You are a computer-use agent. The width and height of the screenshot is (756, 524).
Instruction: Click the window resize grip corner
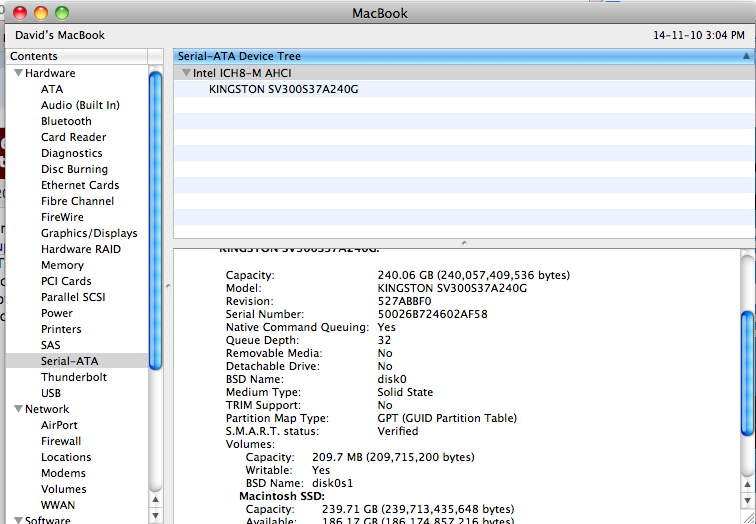748,517
